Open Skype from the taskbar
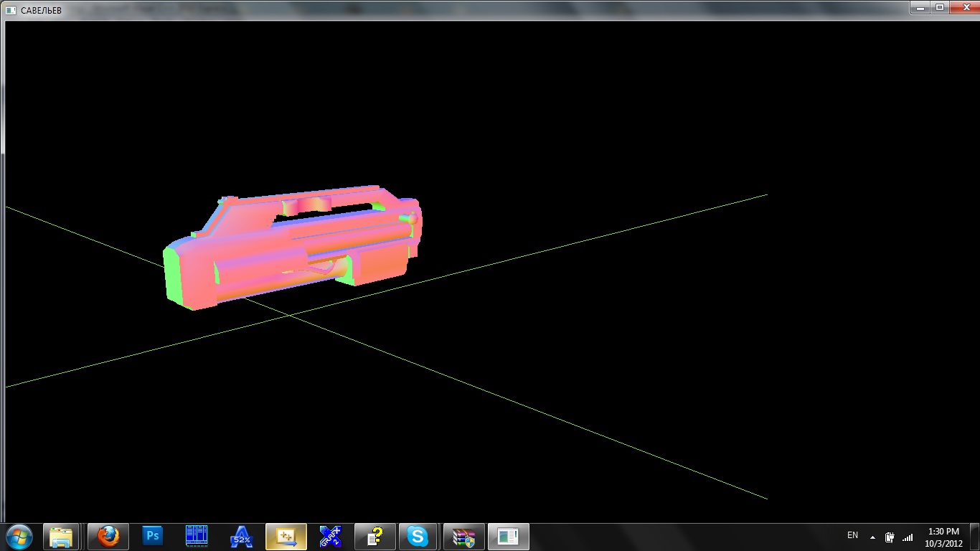 click(419, 537)
